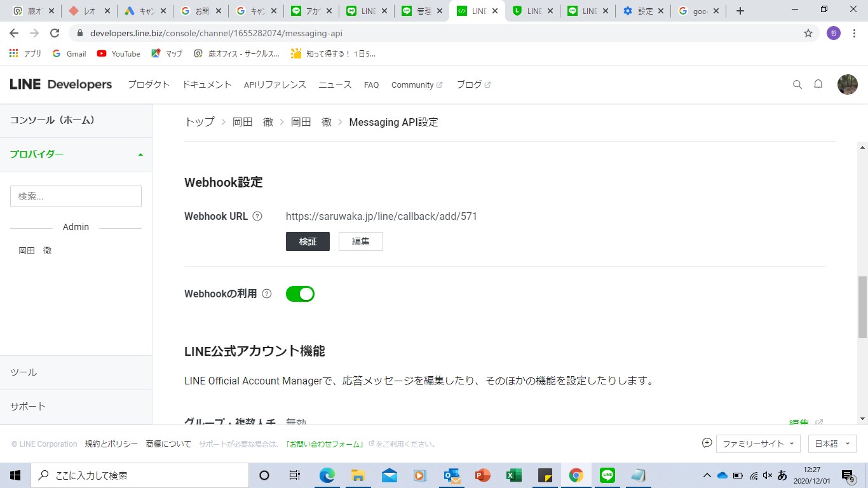Open FAQ in the header
The image size is (868, 488).
coord(372,85)
